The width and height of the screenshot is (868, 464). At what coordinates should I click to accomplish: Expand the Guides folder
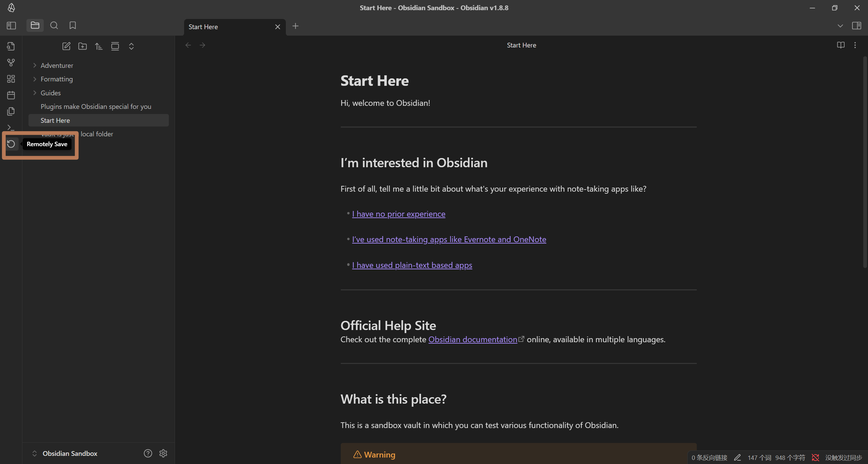point(99,93)
